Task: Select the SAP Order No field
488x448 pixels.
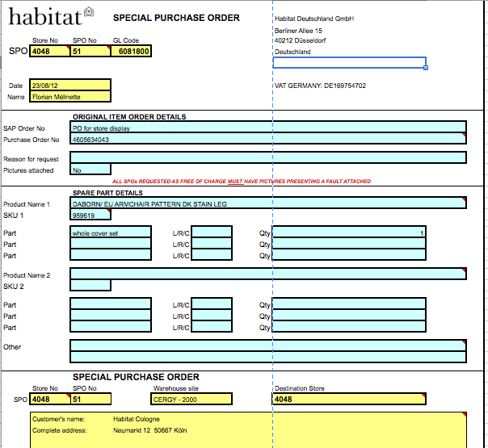Action: (268, 128)
